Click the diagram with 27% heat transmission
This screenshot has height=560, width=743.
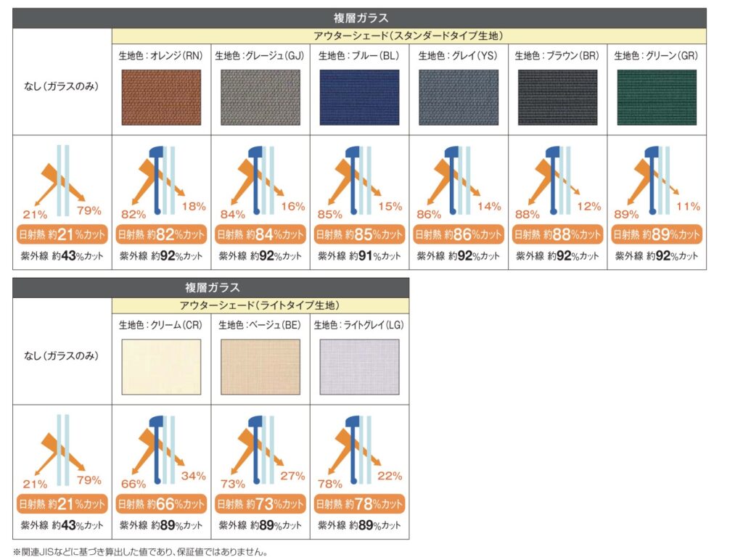(x=260, y=450)
